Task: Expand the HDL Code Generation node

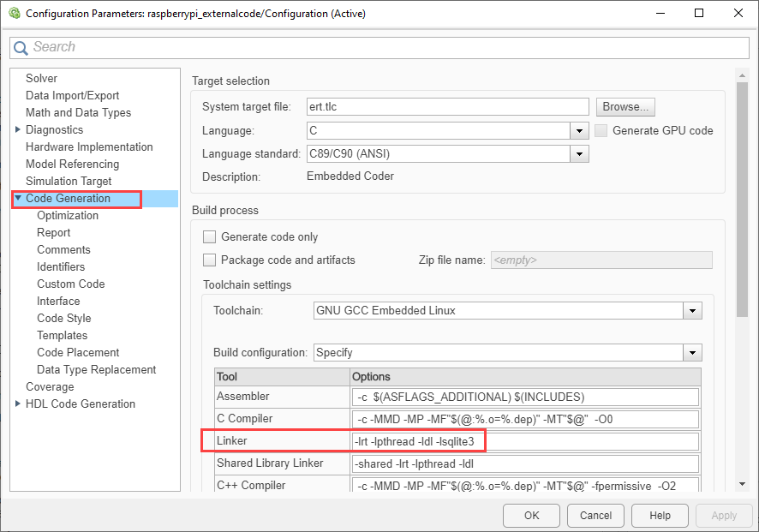Action: (x=18, y=404)
